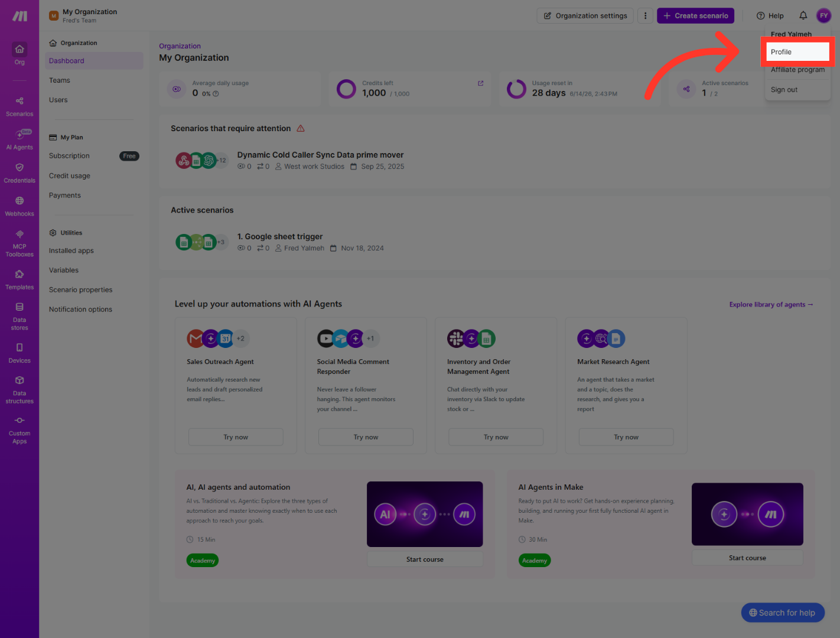
Task: Click Search for help button
Action: pyautogui.click(x=783, y=613)
